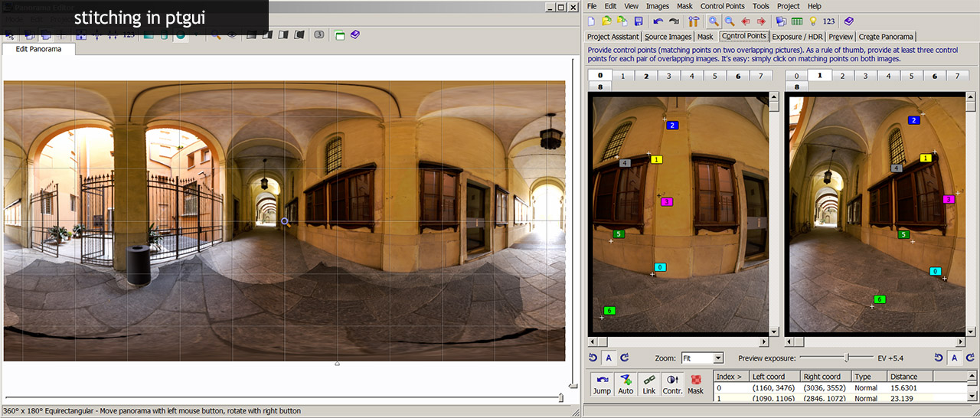Open the Project menu
This screenshot has width=980, height=418.
click(x=789, y=6)
